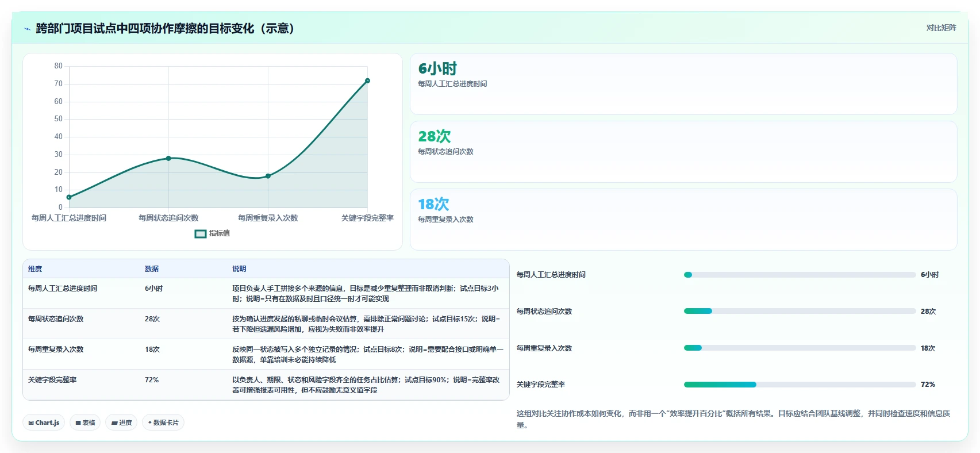
Task: Click the 每周重复录入次数 progress bar
Action: (800, 348)
